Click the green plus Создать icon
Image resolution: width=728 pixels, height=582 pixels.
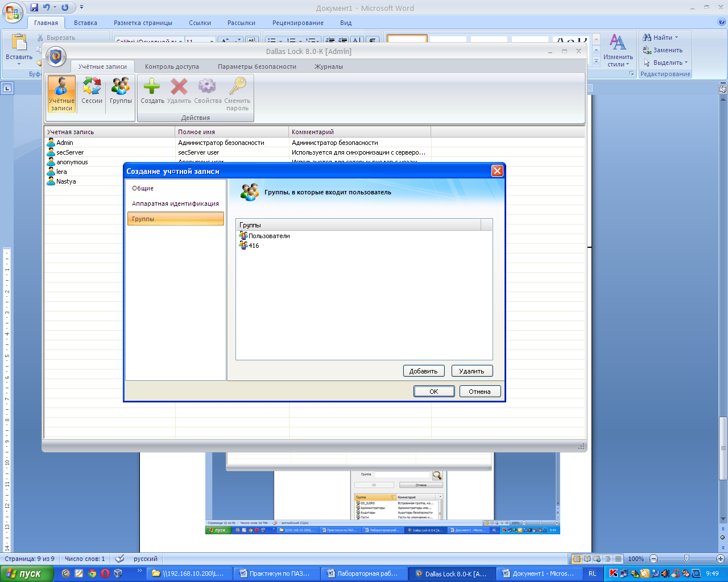tap(152, 91)
